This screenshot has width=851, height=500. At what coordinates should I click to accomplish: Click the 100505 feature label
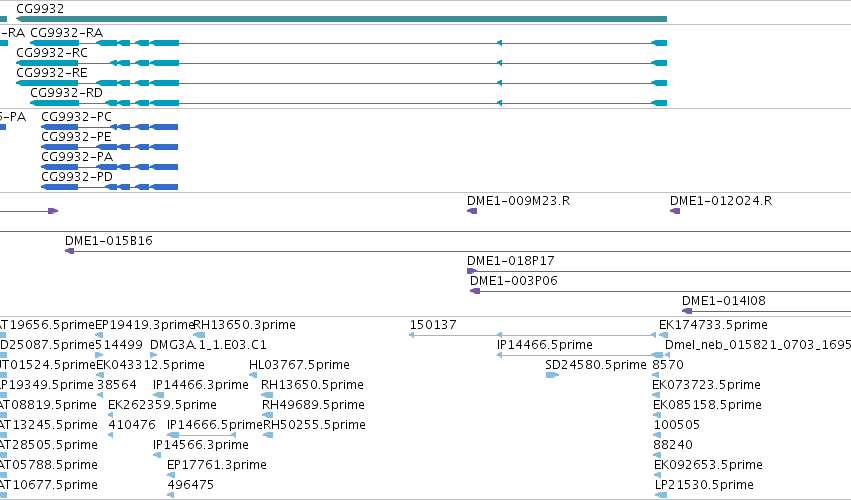677,426
